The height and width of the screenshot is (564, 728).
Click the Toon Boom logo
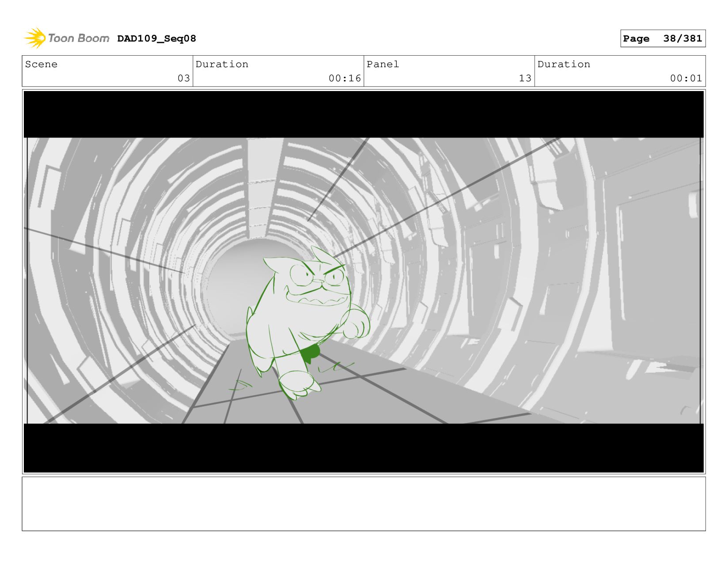66,38
